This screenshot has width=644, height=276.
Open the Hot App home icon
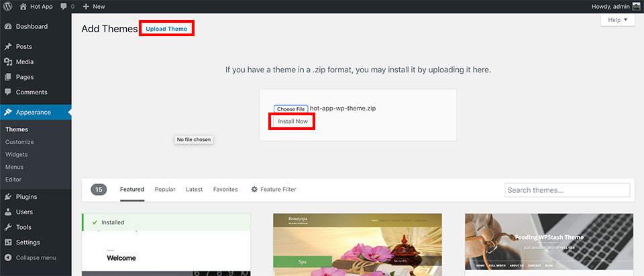click(x=23, y=6)
